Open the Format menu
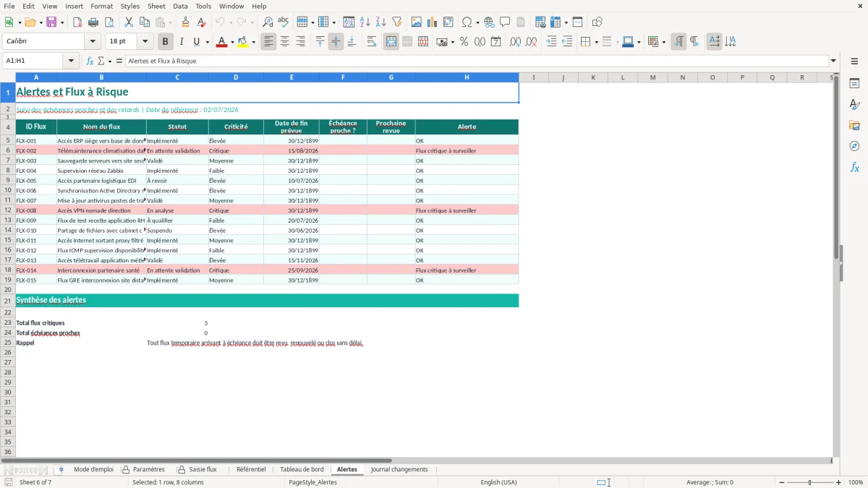Image resolution: width=868 pixels, height=488 pixels. point(102,6)
